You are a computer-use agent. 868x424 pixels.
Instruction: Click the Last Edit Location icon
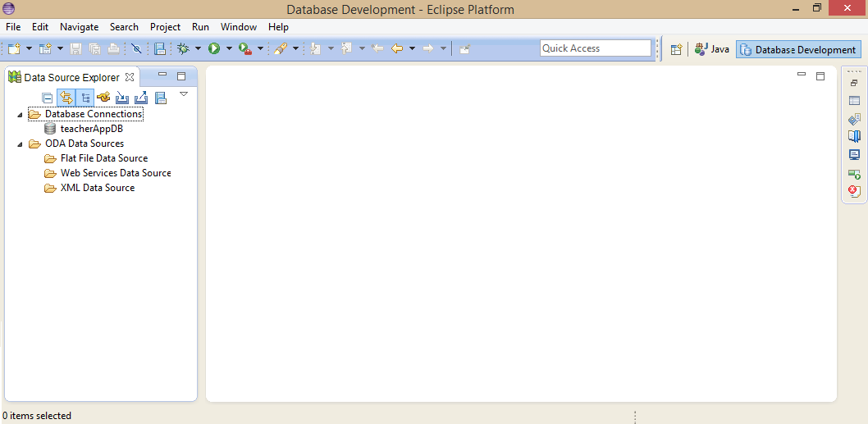377,48
